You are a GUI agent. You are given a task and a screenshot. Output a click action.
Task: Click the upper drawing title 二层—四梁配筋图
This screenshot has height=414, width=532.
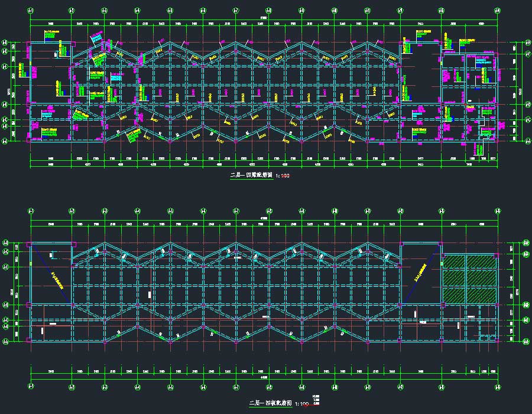[x=252, y=176]
